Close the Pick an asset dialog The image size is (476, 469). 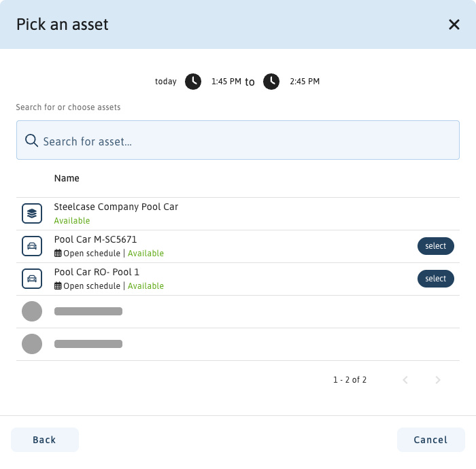coord(454,24)
